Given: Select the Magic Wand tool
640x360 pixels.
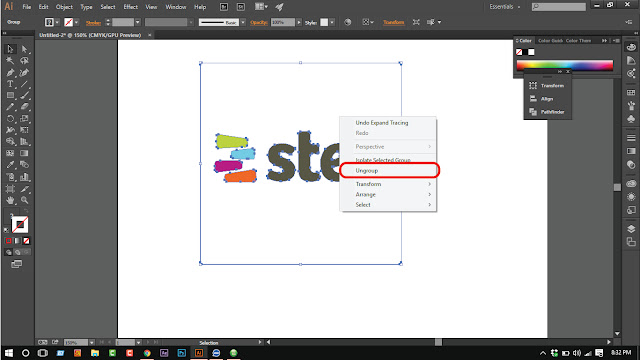Looking at the screenshot, I should [10, 61].
